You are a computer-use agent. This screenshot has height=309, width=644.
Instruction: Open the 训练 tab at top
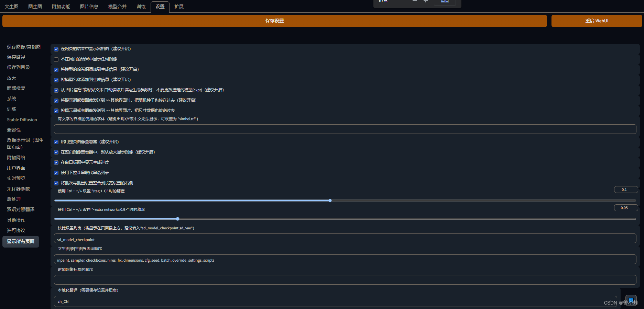click(141, 7)
